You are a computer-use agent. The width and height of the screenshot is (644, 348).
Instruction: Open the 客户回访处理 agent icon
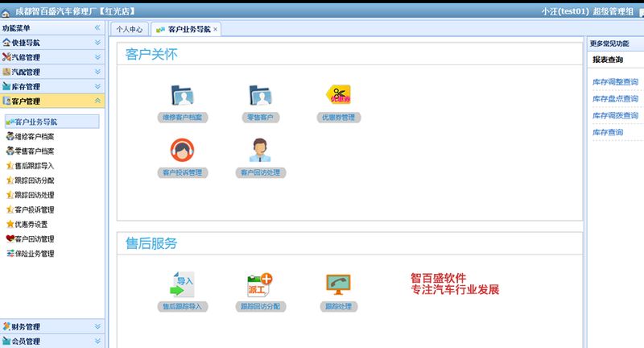pos(260,150)
